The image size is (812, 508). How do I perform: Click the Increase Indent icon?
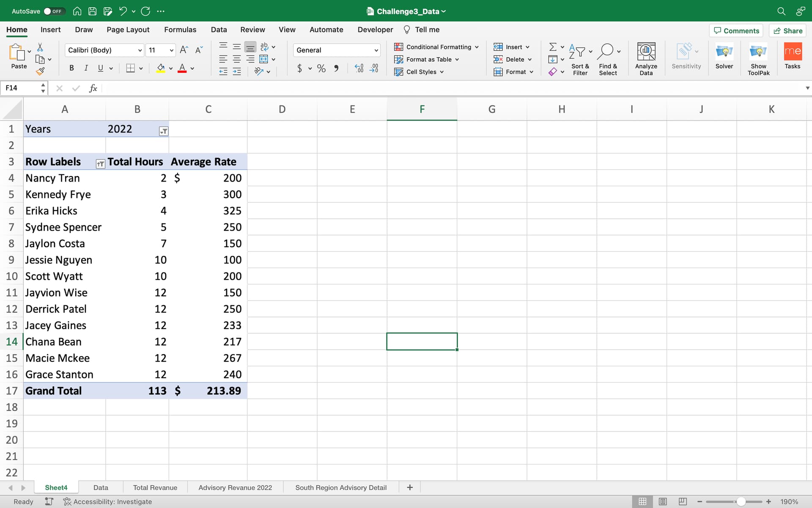[237, 72]
